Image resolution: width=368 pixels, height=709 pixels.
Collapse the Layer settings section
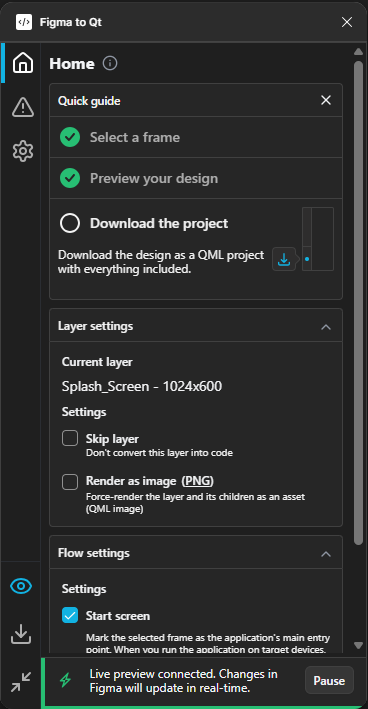pyautogui.click(x=326, y=326)
